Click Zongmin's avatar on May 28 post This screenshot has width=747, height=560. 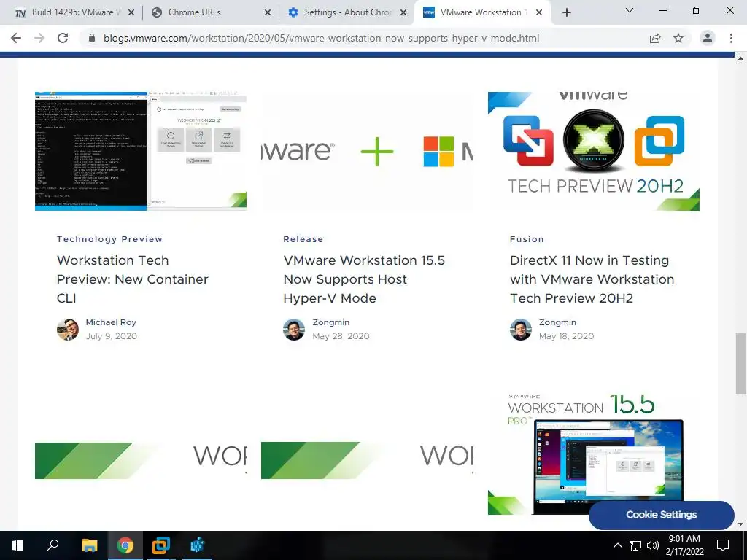click(294, 330)
